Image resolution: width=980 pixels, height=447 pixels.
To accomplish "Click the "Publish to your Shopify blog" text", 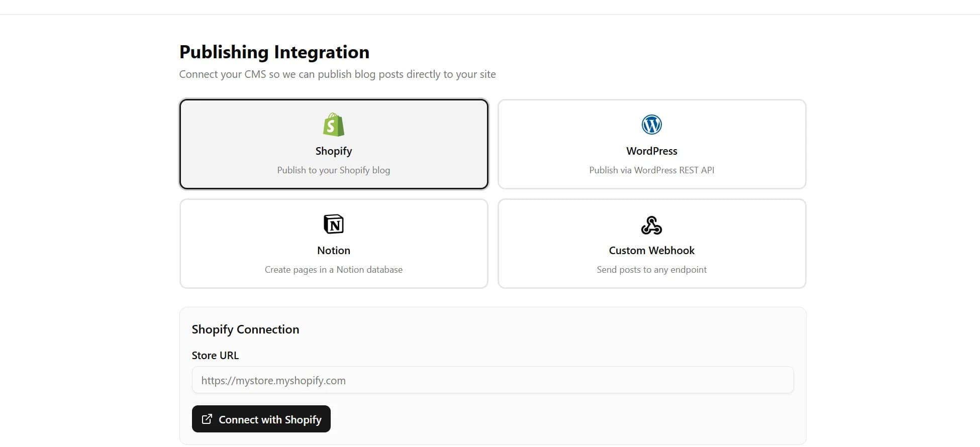I will (334, 170).
